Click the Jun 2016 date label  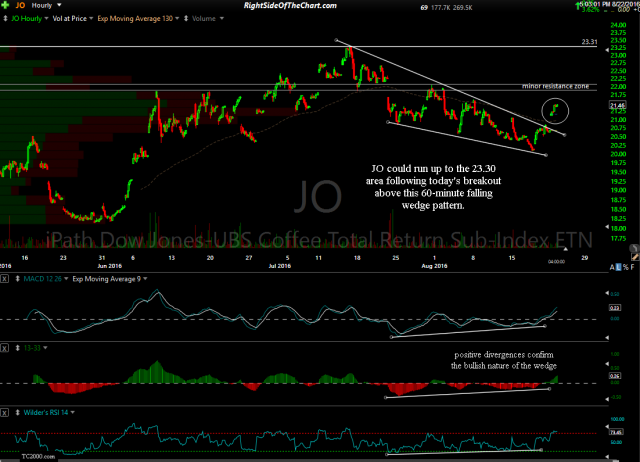[x=109, y=266]
